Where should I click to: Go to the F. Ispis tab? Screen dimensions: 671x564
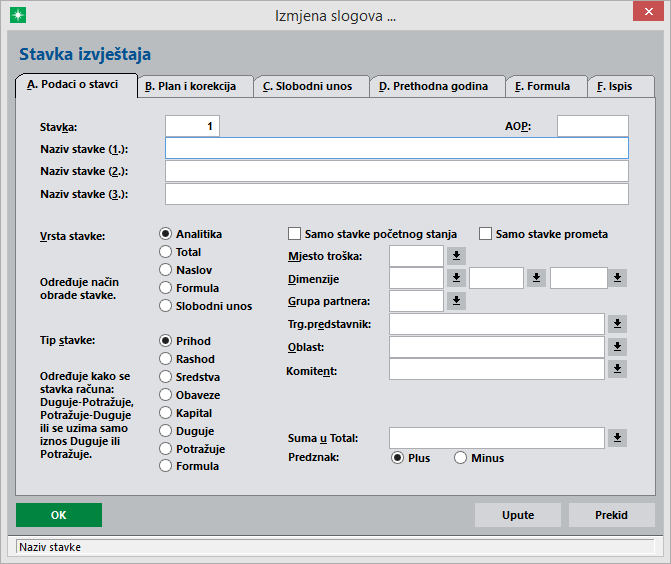click(621, 86)
